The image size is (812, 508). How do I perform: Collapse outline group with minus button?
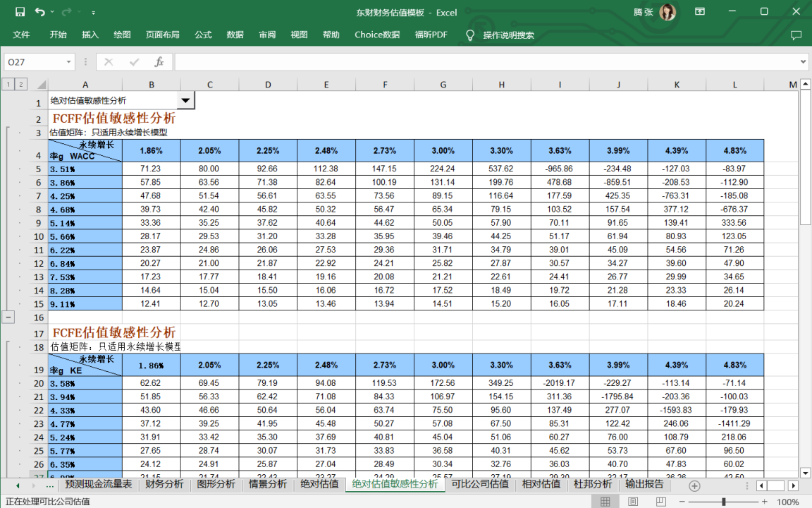pyautogui.click(x=8, y=317)
